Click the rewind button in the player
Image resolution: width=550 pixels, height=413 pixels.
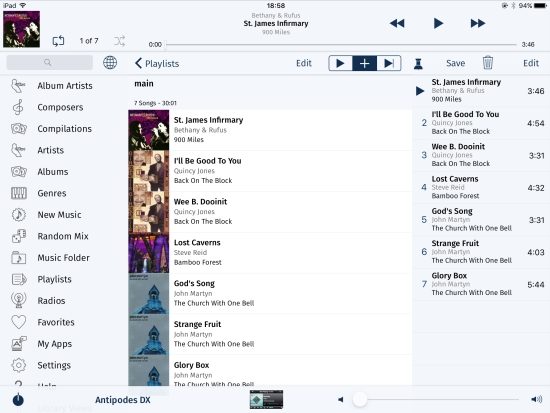click(397, 24)
